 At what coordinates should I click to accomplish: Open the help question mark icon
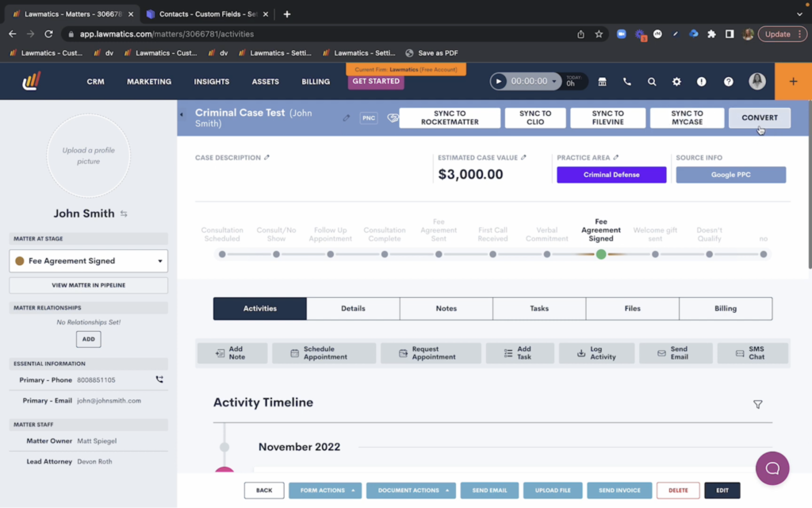(x=728, y=82)
